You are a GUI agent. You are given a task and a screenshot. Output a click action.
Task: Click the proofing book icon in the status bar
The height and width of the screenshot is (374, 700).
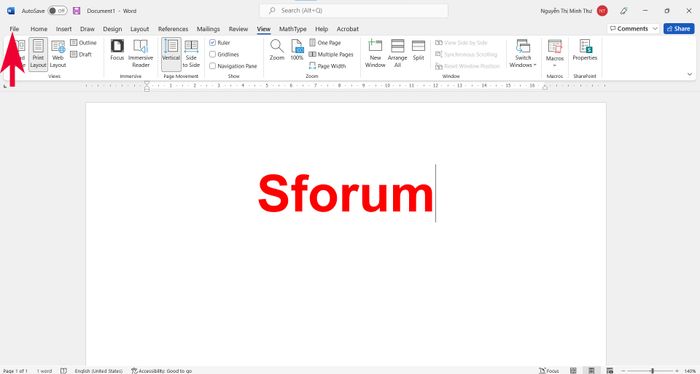pos(63,371)
